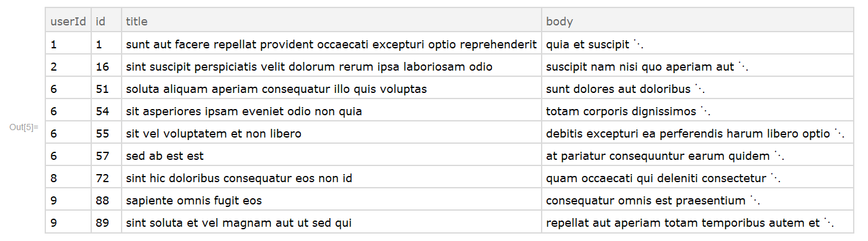This screenshot has width=868, height=241.
Task: Click the Out[5]= cell label
Action: tap(24, 128)
